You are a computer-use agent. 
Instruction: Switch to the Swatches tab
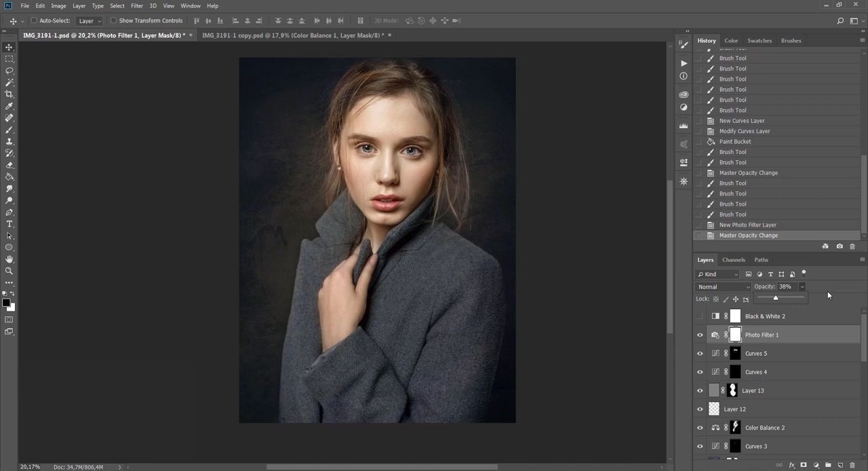click(759, 41)
